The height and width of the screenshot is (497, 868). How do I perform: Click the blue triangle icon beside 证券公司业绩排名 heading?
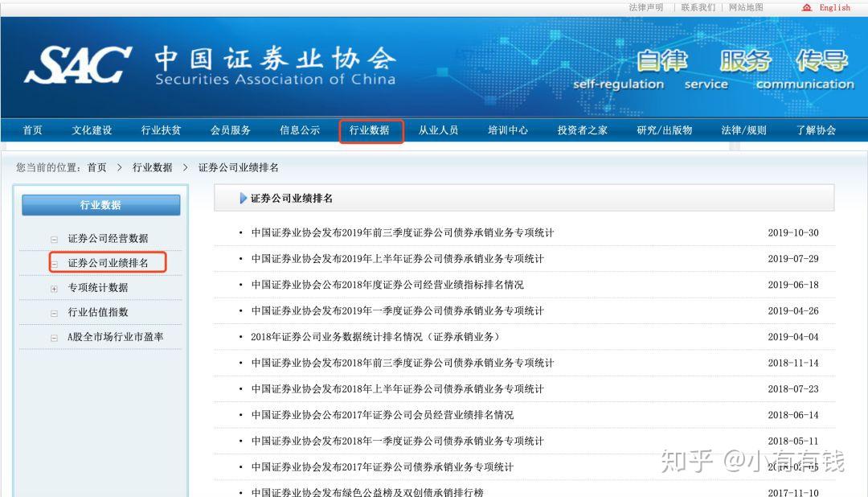(x=243, y=199)
